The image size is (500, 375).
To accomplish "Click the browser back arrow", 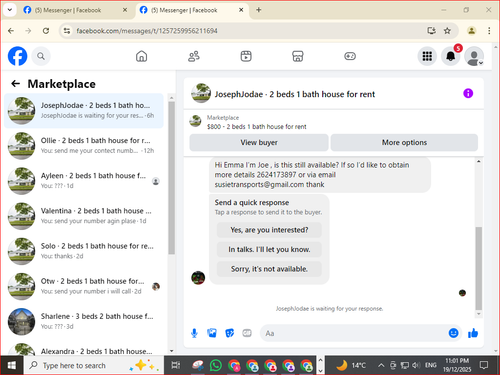I will click(x=11, y=31).
